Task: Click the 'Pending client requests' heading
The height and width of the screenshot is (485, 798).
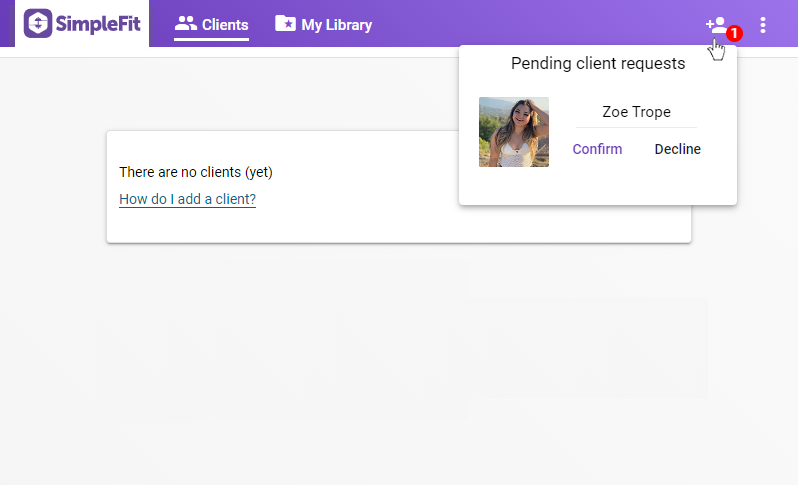Action: 598,63
